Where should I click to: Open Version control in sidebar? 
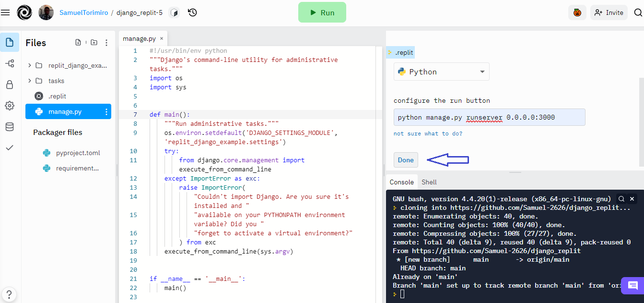(10, 63)
